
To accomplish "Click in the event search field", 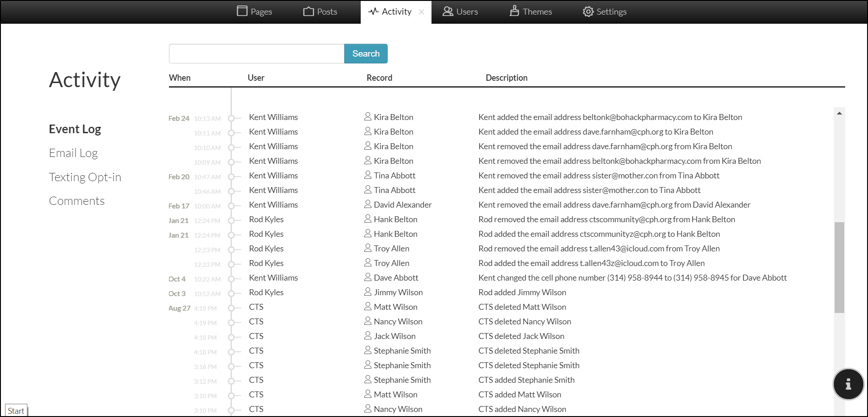I will (256, 54).
